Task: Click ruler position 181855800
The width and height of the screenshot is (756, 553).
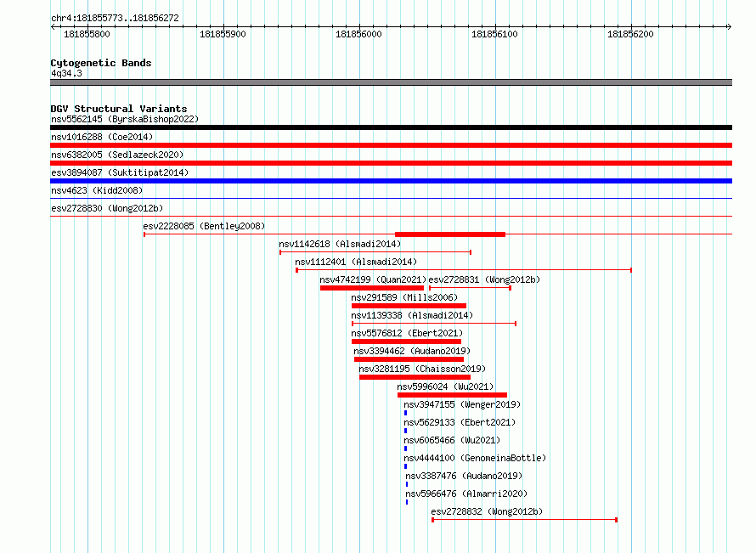Action: [87, 34]
